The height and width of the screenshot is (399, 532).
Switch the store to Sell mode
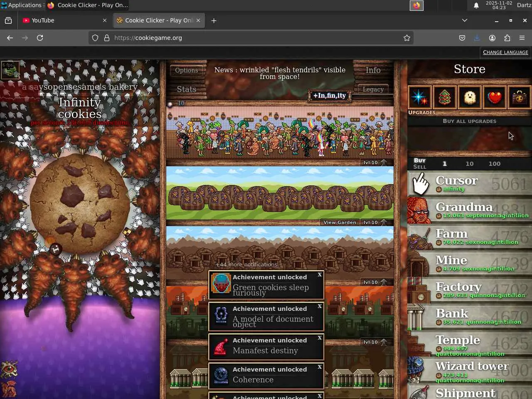420,167
